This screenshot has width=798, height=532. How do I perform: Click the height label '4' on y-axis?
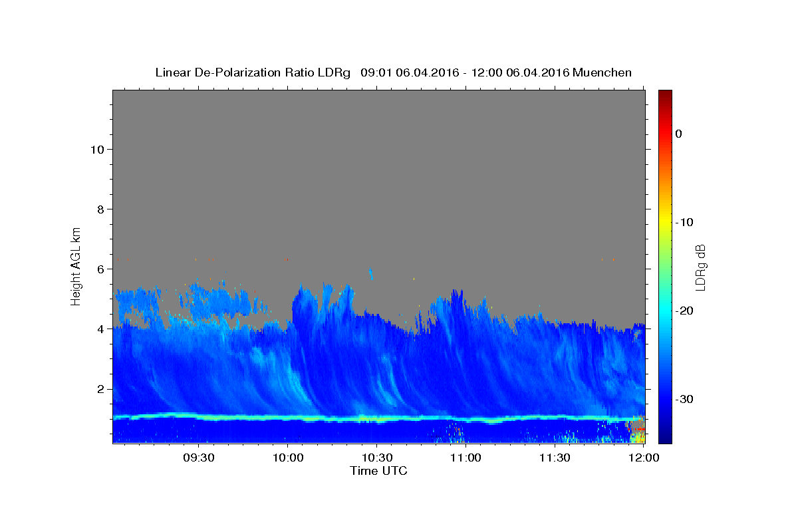coord(100,329)
